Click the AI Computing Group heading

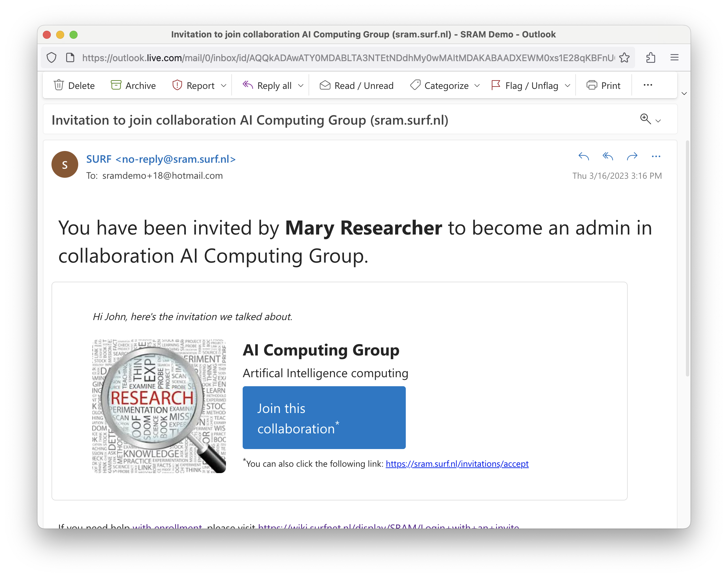coord(321,350)
